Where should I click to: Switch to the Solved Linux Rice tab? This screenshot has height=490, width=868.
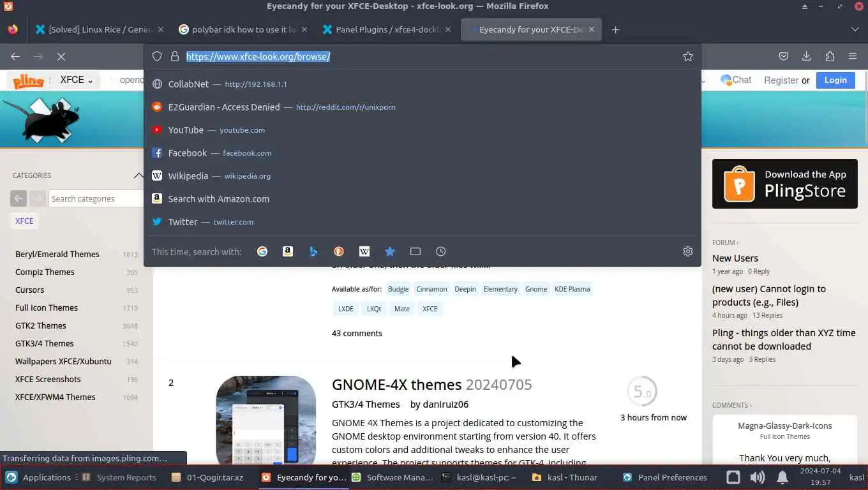pos(99,29)
